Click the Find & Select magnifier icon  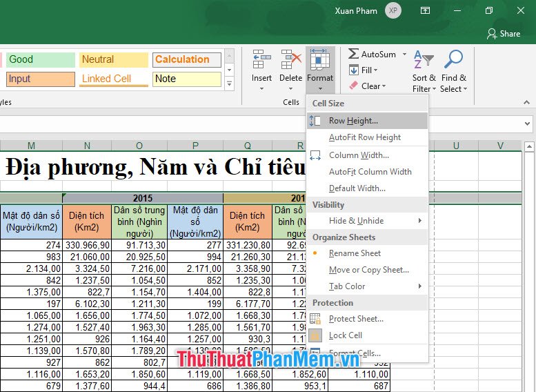click(453, 59)
